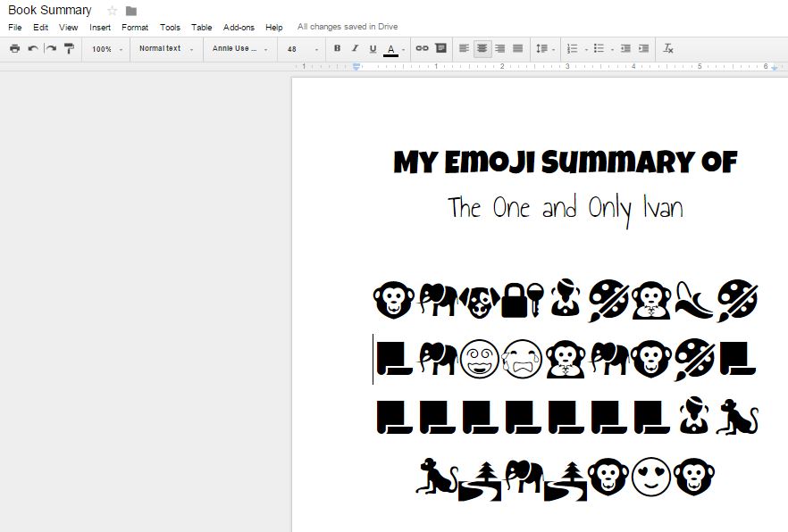This screenshot has width=788, height=532.
Task: Open the Edit menu
Action: tap(41, 27)
